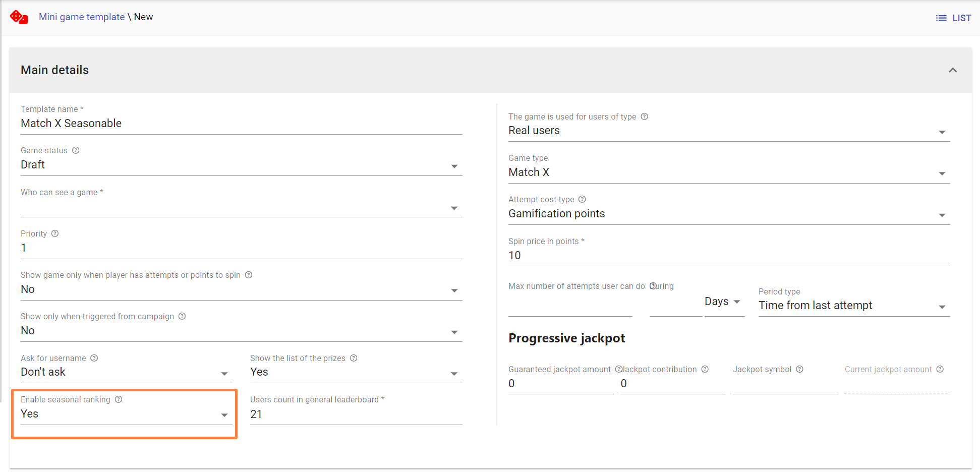Click help icon next to Jackpot symbol
The width and height of the screenshot is (980, 476).
click(799, 369)
